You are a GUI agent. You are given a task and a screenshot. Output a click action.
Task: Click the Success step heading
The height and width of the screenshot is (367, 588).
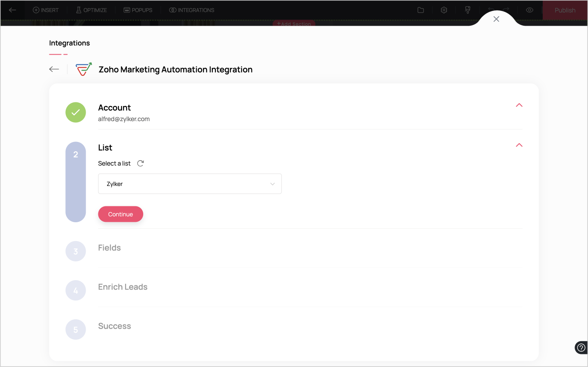(115, 326)
